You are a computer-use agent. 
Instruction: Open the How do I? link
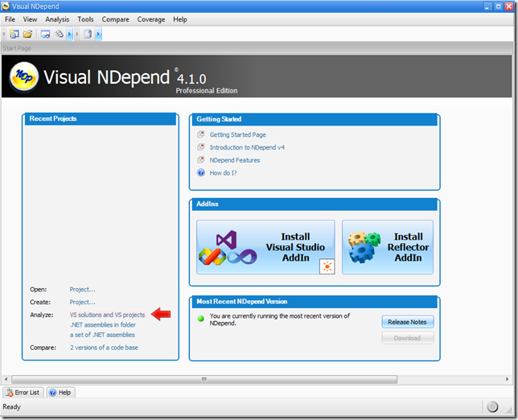click(223, 173)
